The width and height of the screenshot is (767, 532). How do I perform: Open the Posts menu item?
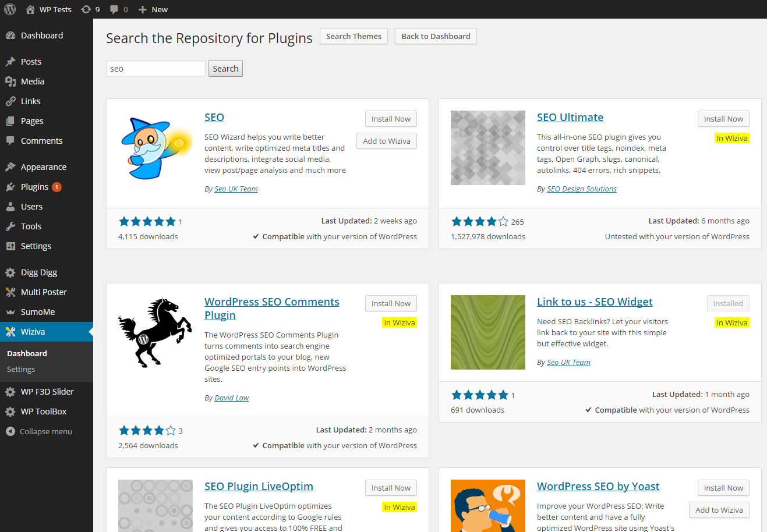click(47, 62)
